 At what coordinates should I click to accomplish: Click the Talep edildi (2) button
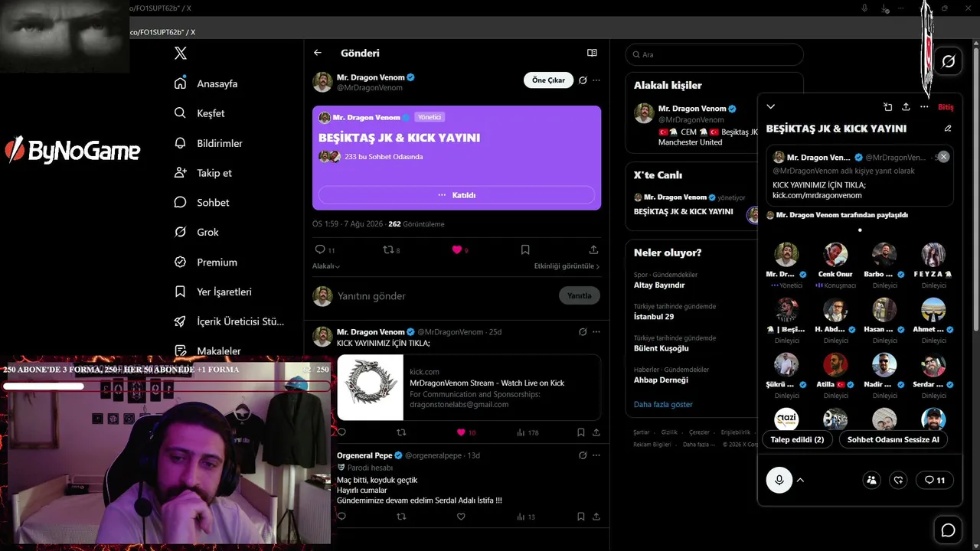tap(797, 440)
